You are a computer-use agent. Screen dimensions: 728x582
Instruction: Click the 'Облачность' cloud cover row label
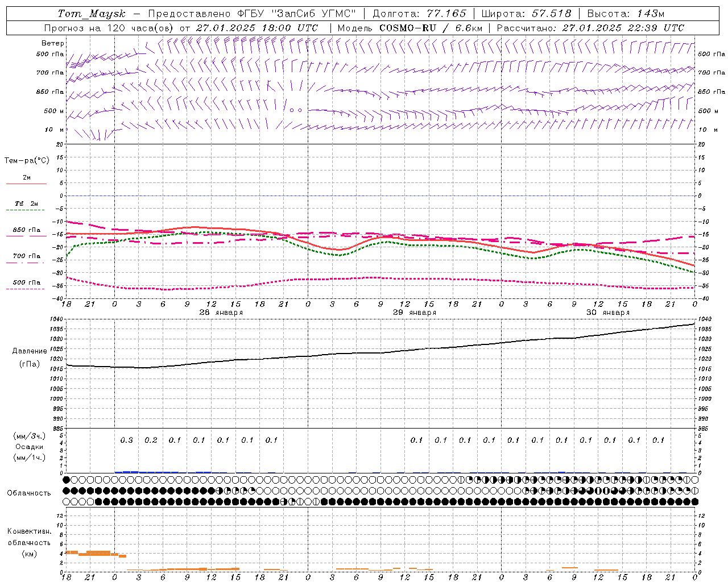[x=29, y=493]
